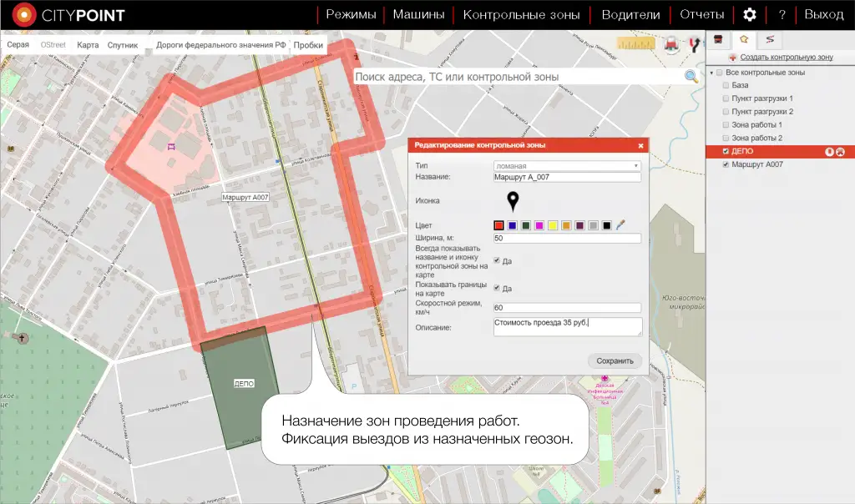
Task: Click the Создать контрольную зону link
Action: point(786,58)
